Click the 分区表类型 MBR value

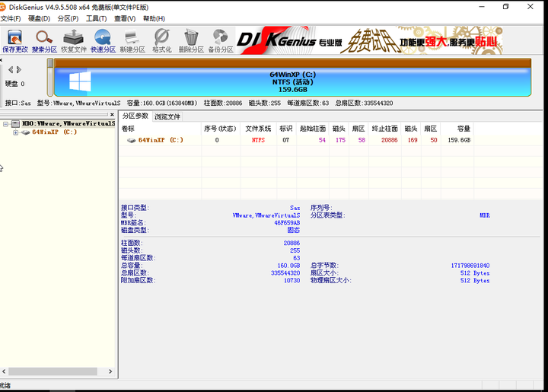pos(484,215)
